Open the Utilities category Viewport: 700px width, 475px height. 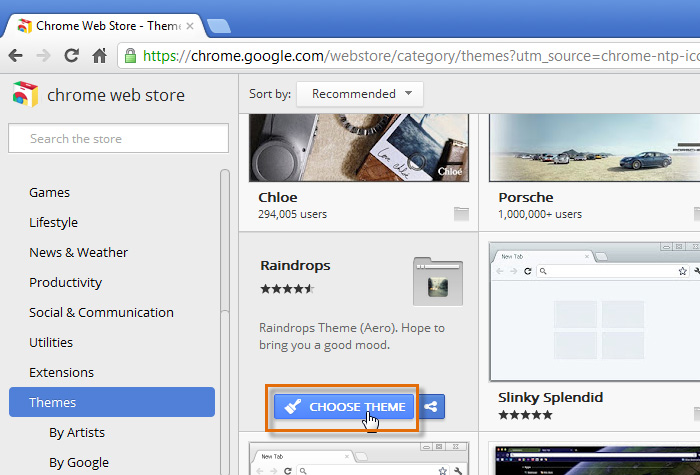(x=51, y=342)
